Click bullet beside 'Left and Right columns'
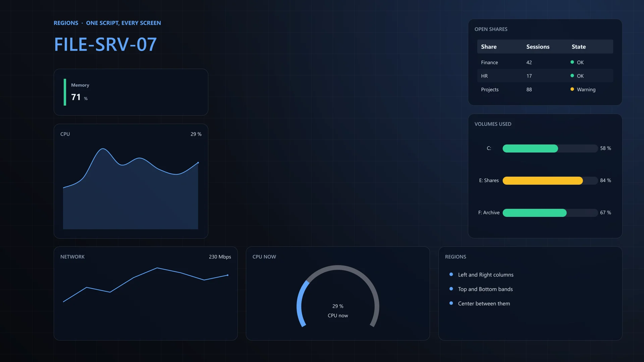644x362 pixels. pos(451,274)
